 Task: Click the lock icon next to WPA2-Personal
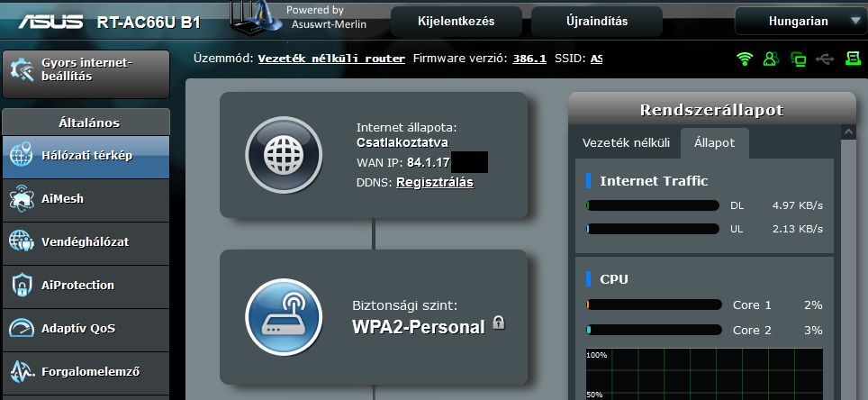[x=499, y=323]
